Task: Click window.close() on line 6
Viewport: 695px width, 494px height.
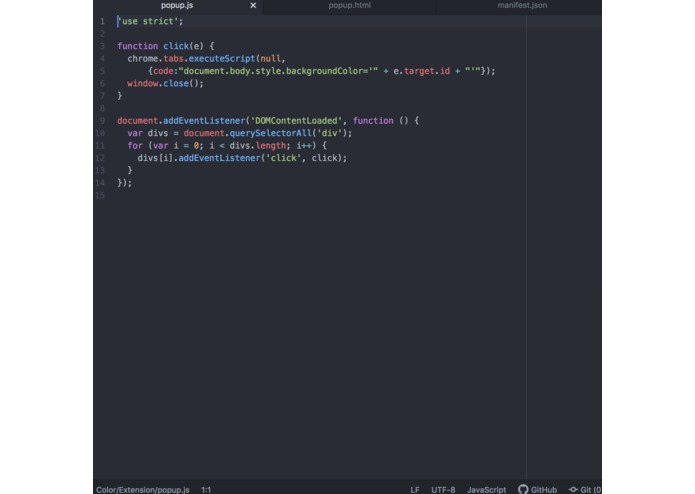Action: pos(165,83)
